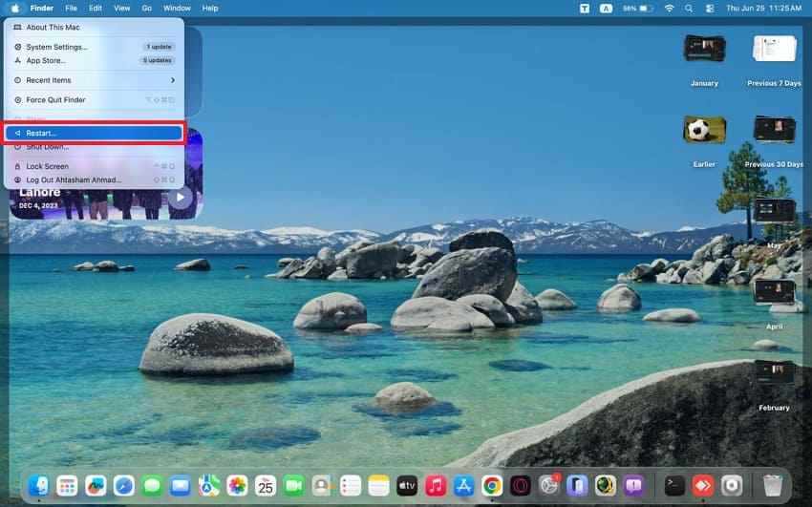This screenshot has height=507, width=812.
Task: Open green globe app in Dock
Action: [x=606, y=486]
